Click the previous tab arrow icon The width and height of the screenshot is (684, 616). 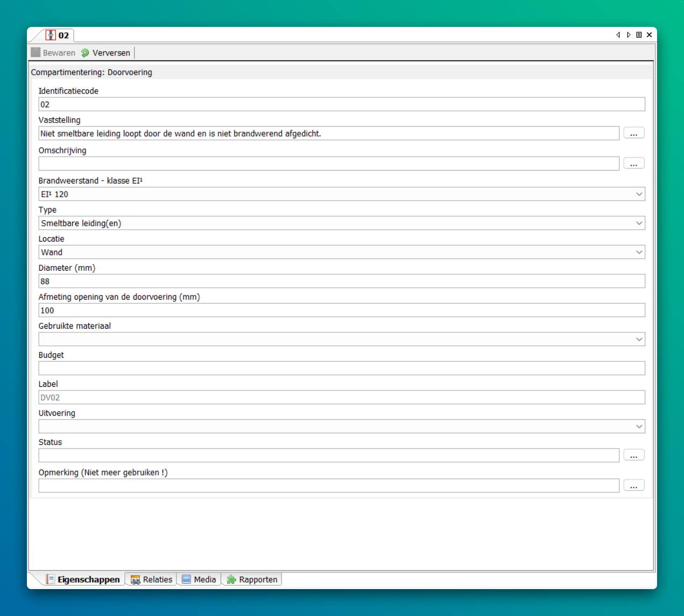[x=618, y=35]
